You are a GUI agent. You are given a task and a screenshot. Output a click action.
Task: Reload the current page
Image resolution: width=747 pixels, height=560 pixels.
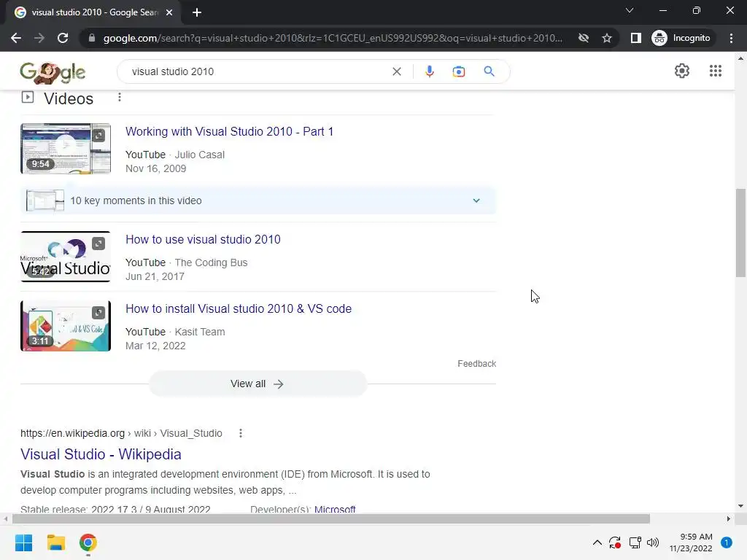pos(63,38)
